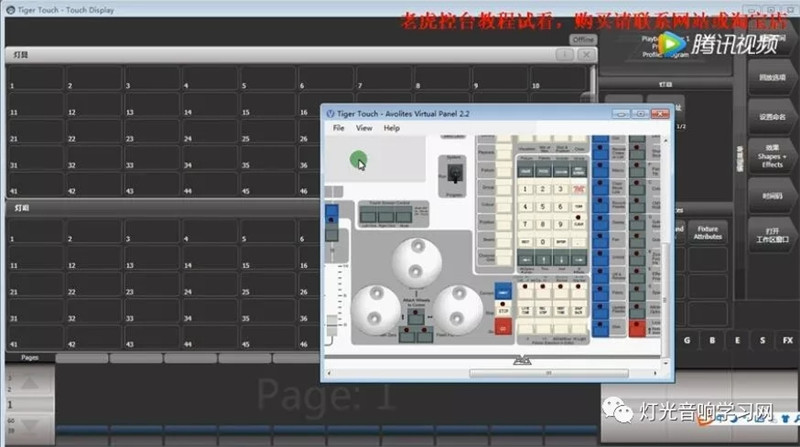
Task: Select fixture cell 14 in 灯具 window
Action: (x=210, y=105)
